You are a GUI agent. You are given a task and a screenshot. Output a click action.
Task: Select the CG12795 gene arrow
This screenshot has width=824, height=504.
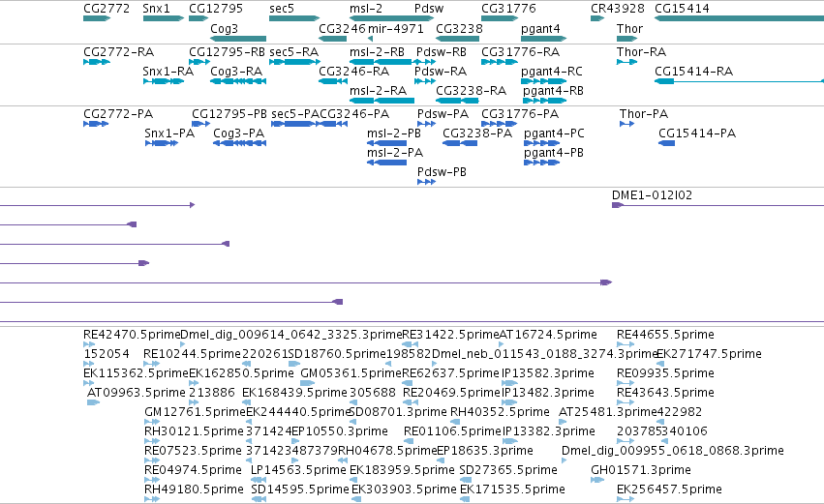(198, 18)
